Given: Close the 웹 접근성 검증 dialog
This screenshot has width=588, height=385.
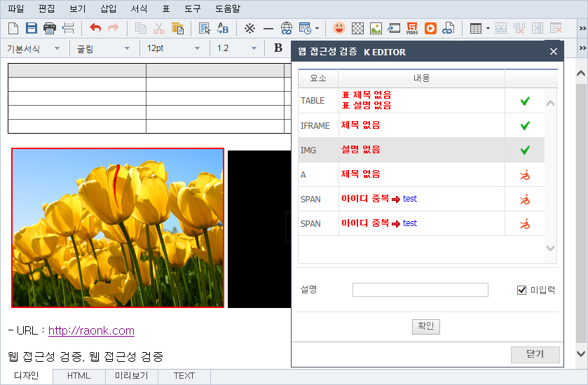Looking at the screenshot, I should pos(554,52).
